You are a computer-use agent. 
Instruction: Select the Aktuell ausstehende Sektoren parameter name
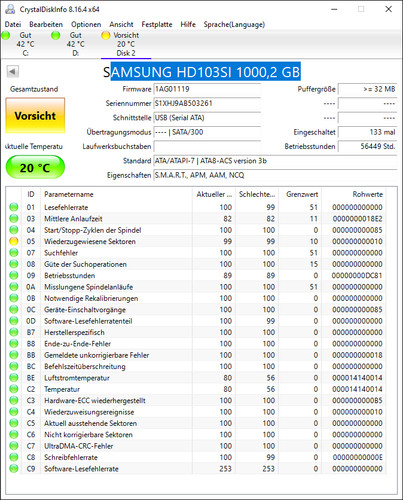(91, 423)
